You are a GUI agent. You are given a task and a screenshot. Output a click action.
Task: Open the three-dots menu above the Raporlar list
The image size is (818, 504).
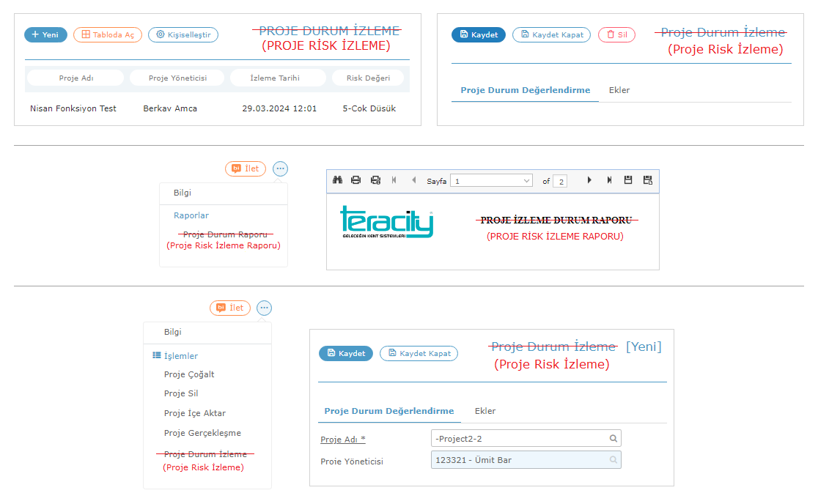tap(280, 168)
